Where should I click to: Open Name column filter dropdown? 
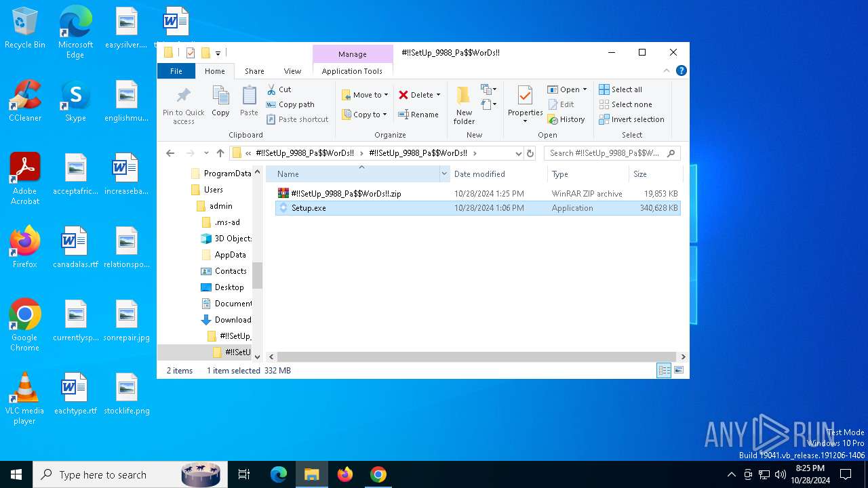(445, 174)
